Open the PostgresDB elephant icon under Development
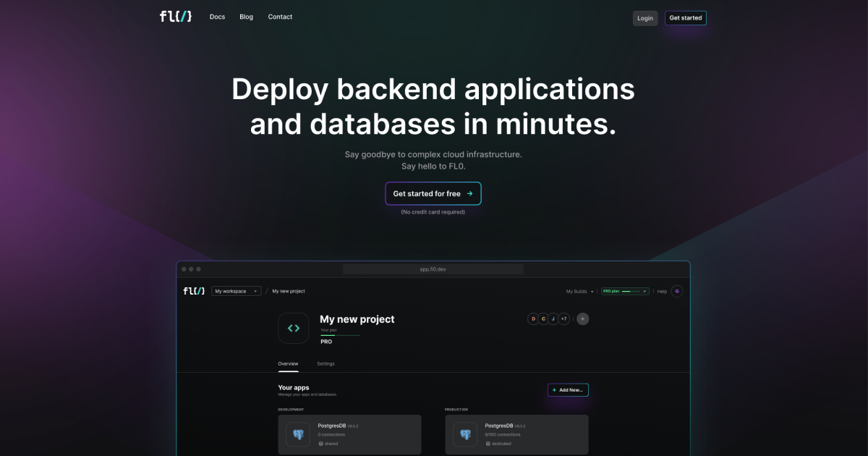 297,434
